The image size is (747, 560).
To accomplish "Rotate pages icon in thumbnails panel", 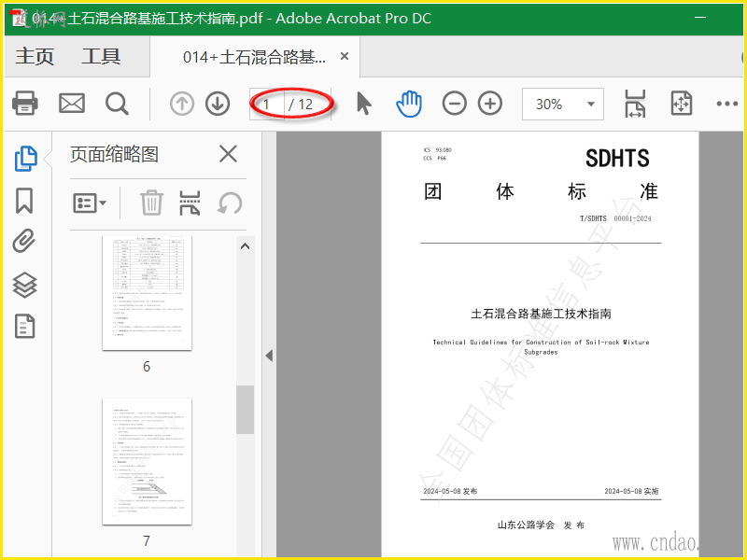I will [x=230, y=203].
